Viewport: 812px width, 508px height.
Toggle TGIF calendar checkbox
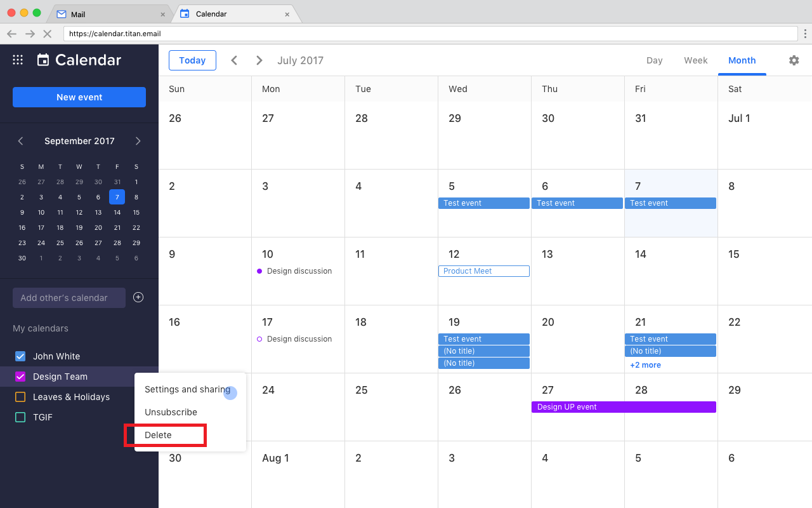tap(20, 417)
